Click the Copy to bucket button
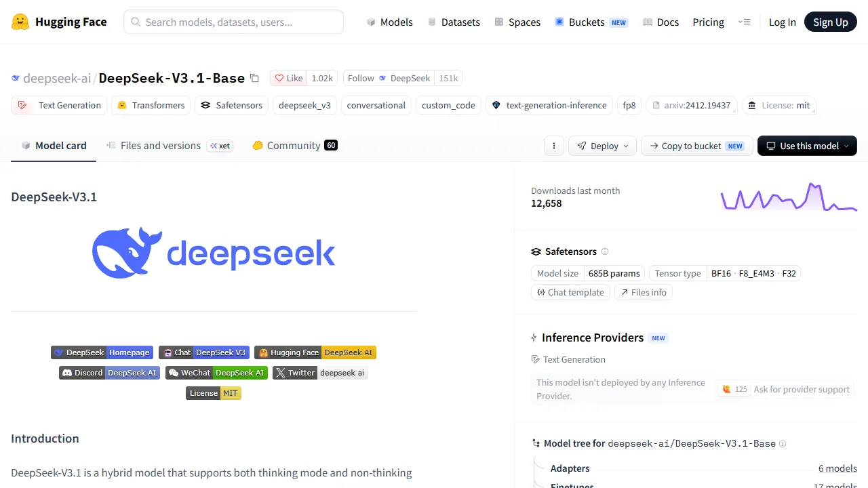 point(696,146)
